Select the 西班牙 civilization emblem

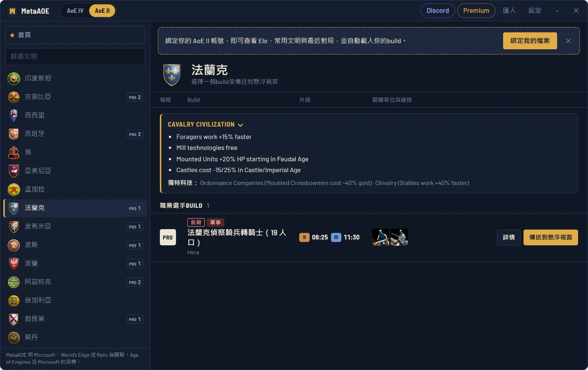point(14,134)
